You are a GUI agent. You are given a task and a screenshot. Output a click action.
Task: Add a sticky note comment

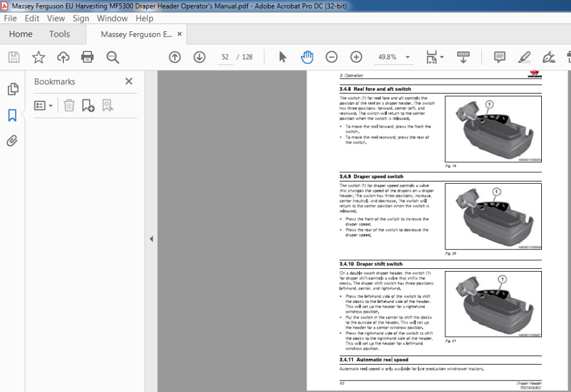(x=500, y=57)
